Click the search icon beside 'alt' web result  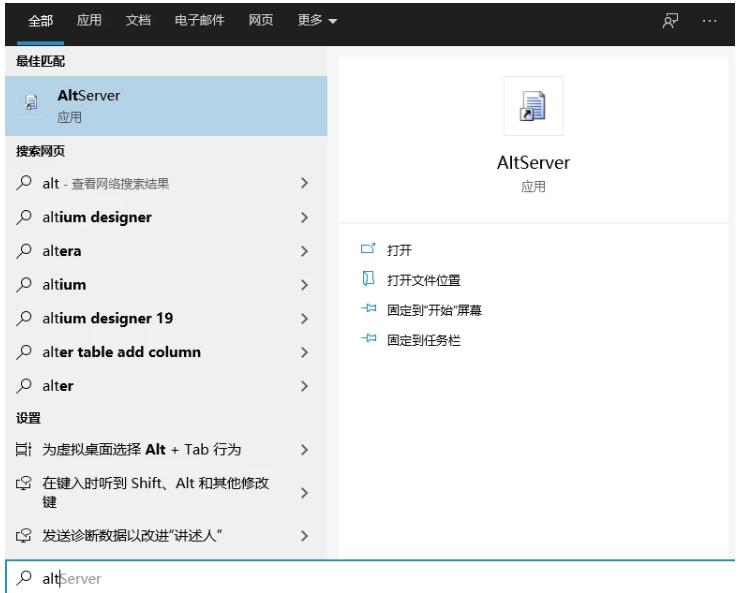coord(24,183)
